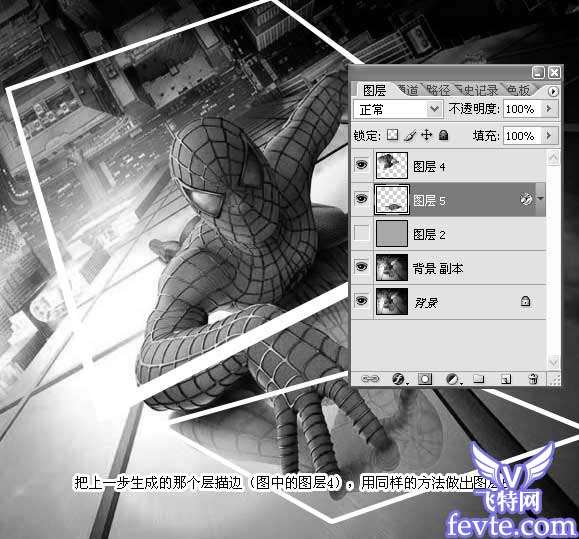Select the 图层 5 thumbnail
Image resolution: width=579 pixels, height=539 pixels.
coord(392,200)
